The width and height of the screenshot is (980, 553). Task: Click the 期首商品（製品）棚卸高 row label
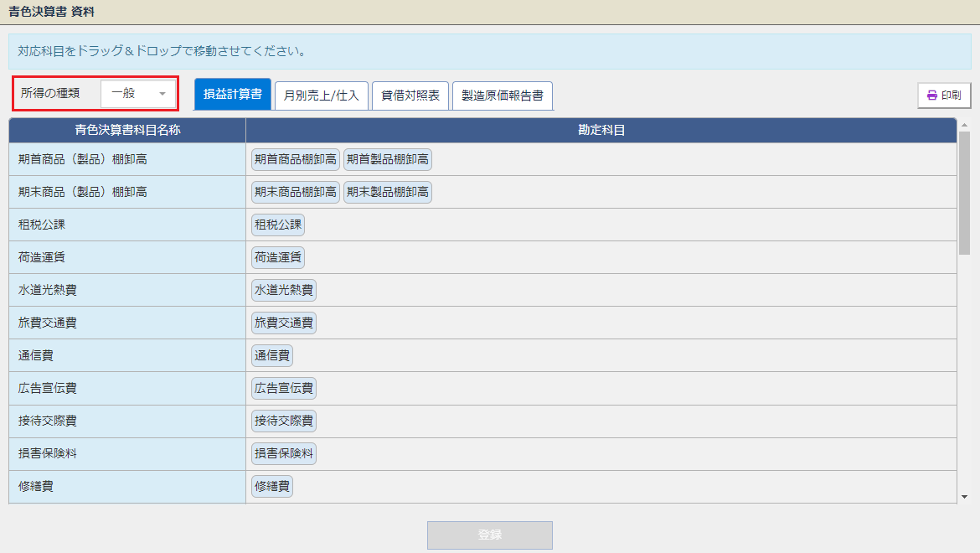click(x=82, y=159)
